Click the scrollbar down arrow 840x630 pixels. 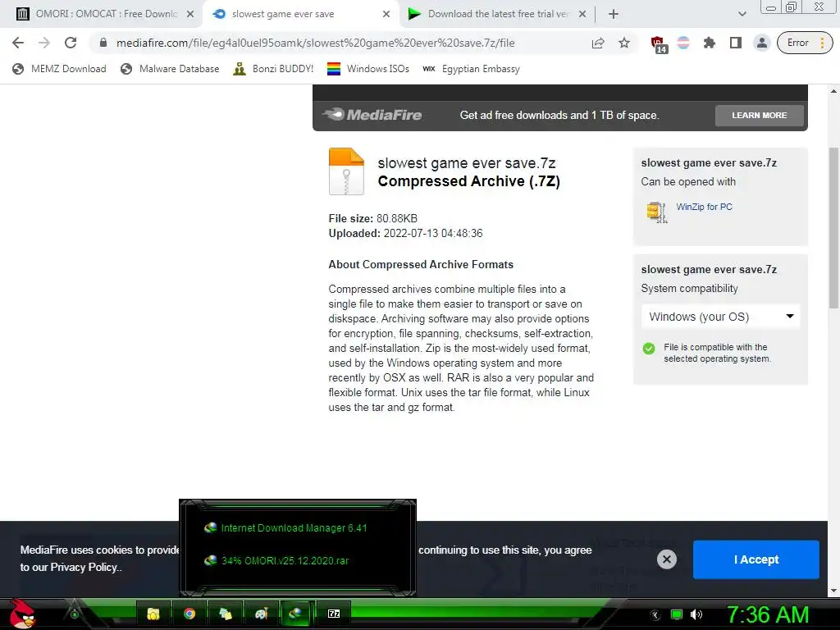tap(833, 591)
